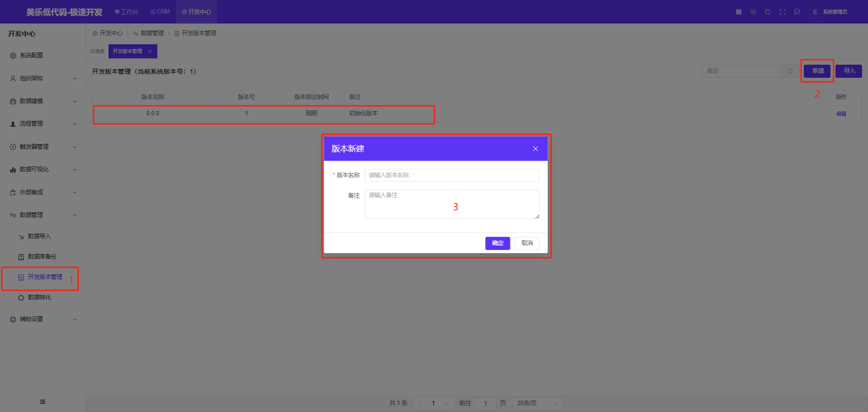The width and height of the screenshot is (868, 412).
Task: Click the apps grid icon in header
Action: coord(739,12)
